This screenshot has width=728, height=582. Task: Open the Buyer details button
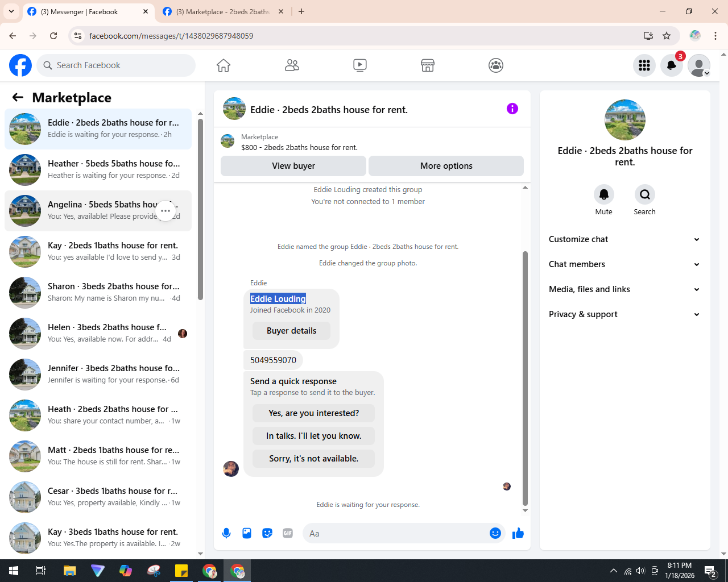(292, 331)
